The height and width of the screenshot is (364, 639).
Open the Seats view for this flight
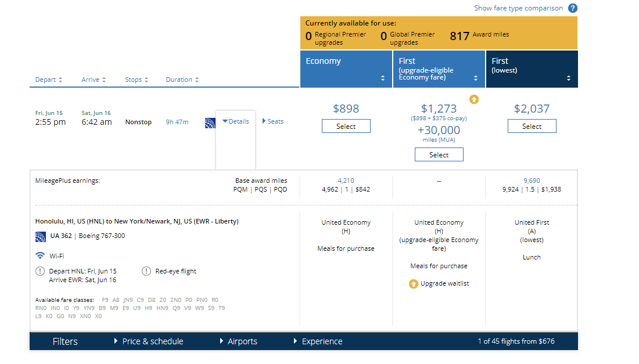272,121
